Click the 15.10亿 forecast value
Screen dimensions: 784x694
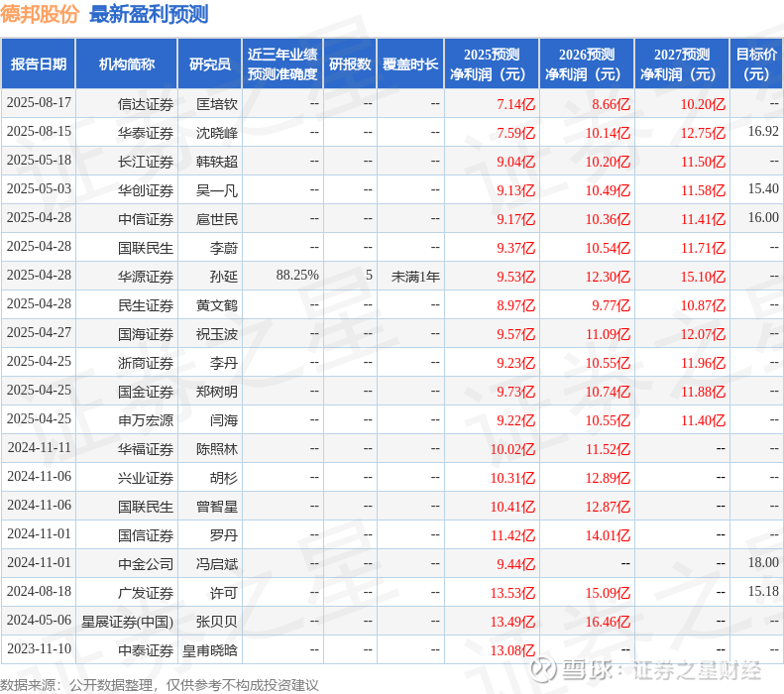coord(703,277)
